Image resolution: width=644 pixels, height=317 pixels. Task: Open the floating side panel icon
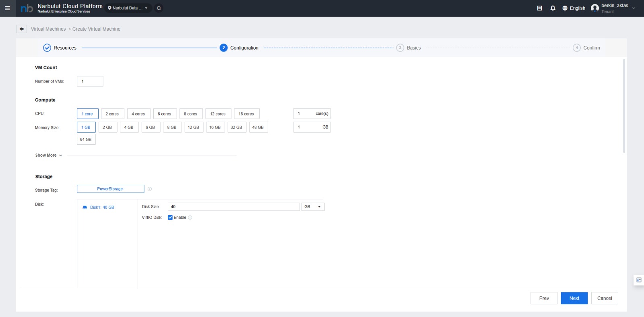639,280
